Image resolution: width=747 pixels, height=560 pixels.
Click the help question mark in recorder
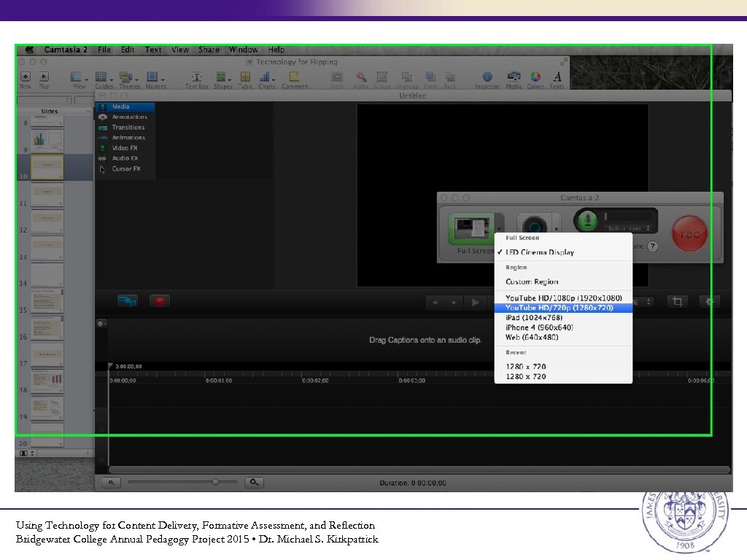(653, 246)
